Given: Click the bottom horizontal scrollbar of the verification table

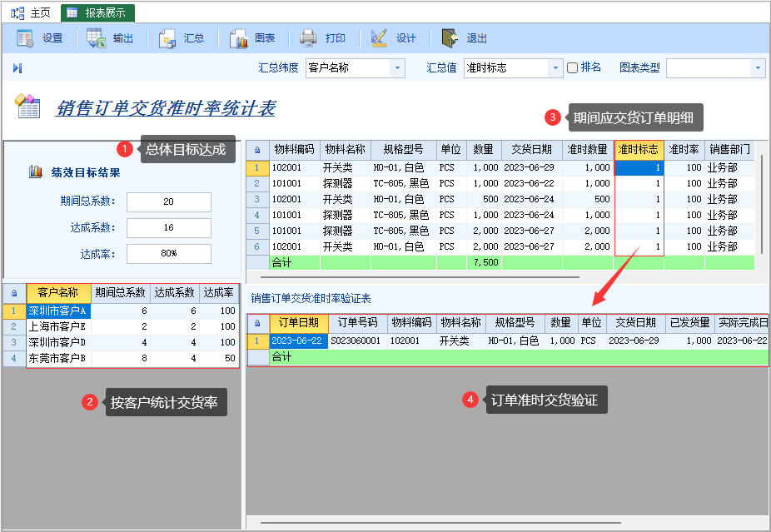Looking at the screenshot, I should 440,523.
